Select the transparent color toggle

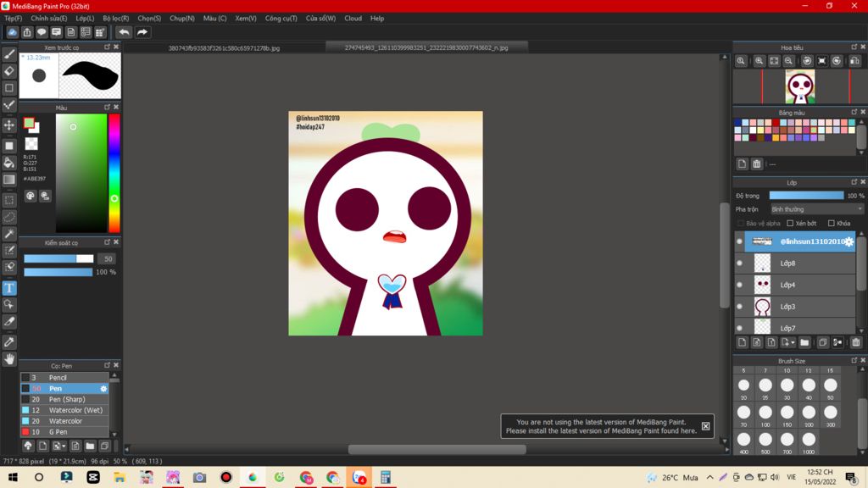(31, 144)
